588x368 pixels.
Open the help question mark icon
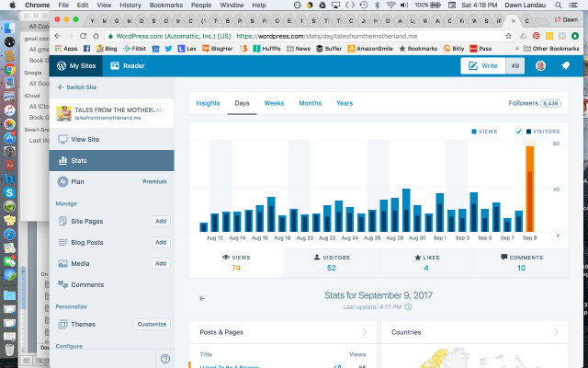pos(165,359)
